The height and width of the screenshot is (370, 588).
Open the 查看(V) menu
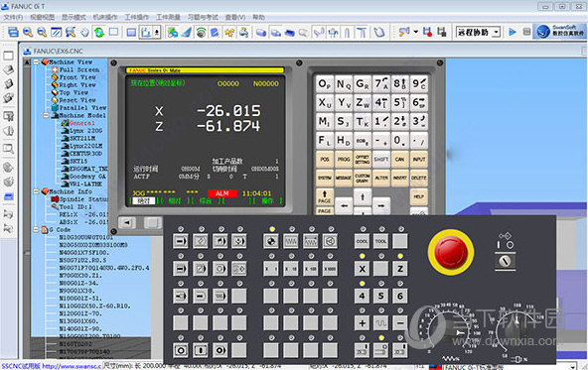235,17
